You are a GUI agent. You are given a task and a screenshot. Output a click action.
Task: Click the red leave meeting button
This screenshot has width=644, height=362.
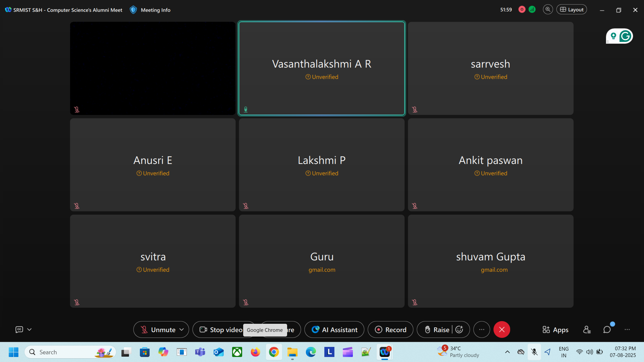[502, 330]
